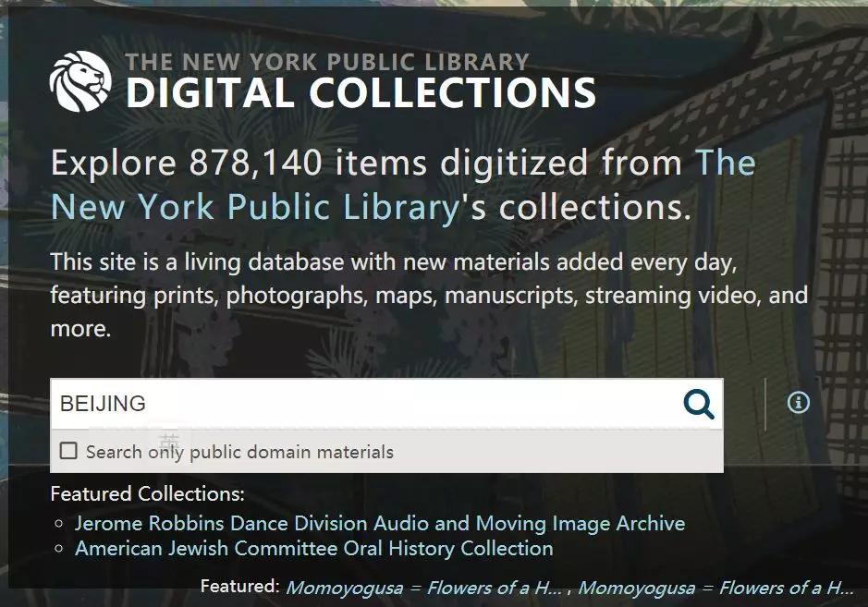The image size is (868, 607).
Task: Click the vertical divider beside info icon
Action: pyautogui.click(x=765, y=404)
